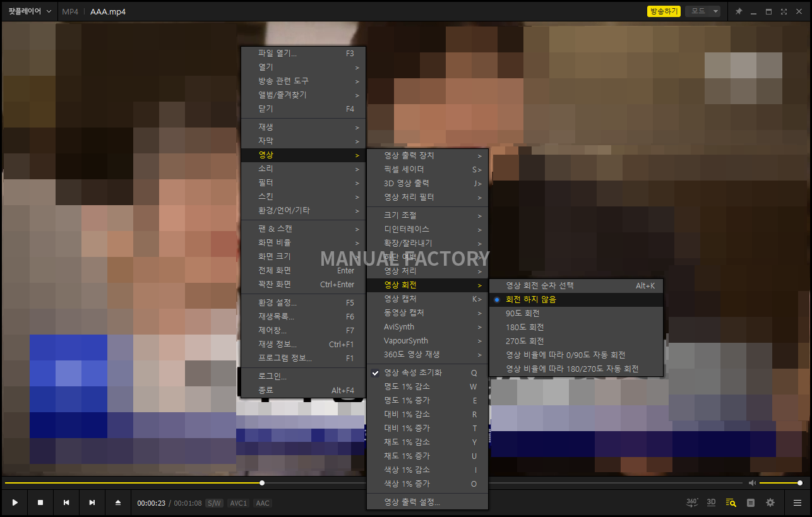This screenshot has width=812, height=517.
Task: Expand the 소리 submenu
Action: [303, 169]
